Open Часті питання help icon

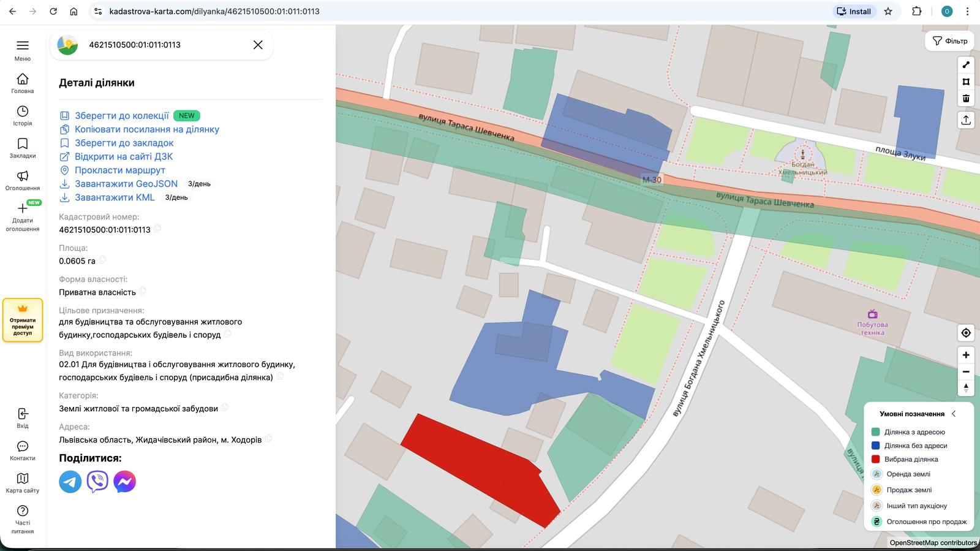[23, 519]
